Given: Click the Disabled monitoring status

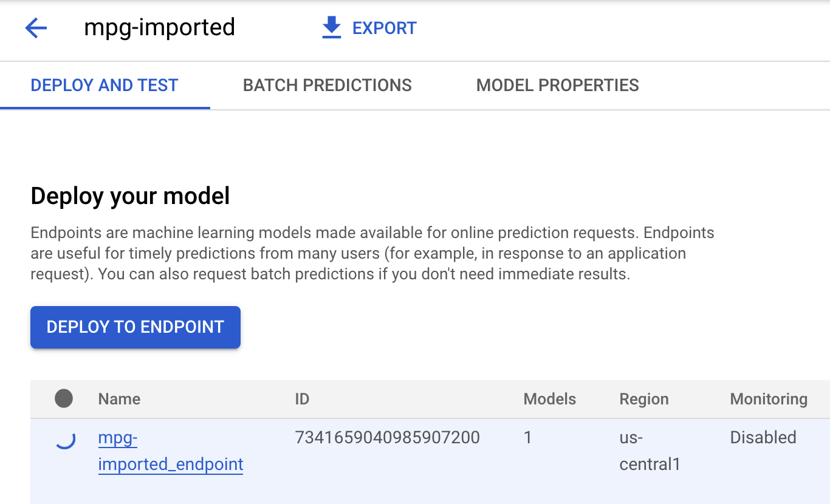Looking at the screenshot, I should click(x=763, y=437).
